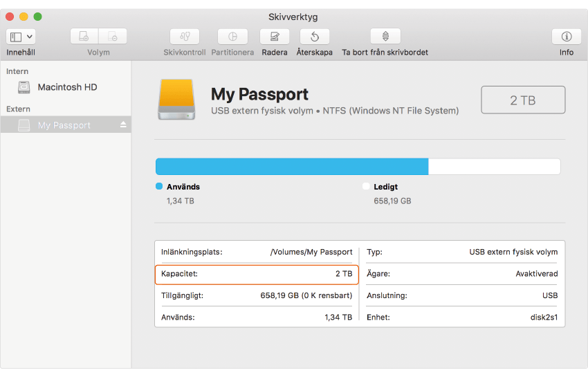Viewport: 588px width, 377px height.
Task: Click the Återskapa restore icon
Action: point(314,37)
